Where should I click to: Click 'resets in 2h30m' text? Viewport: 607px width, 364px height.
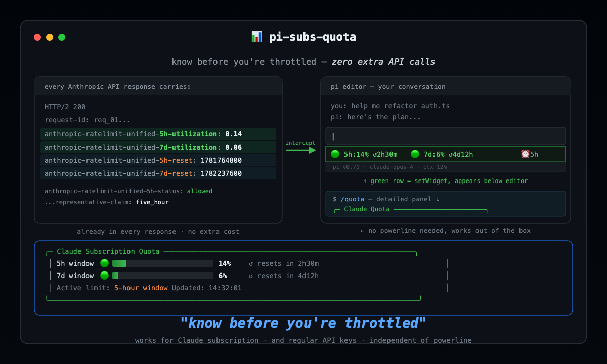point(288,263)
